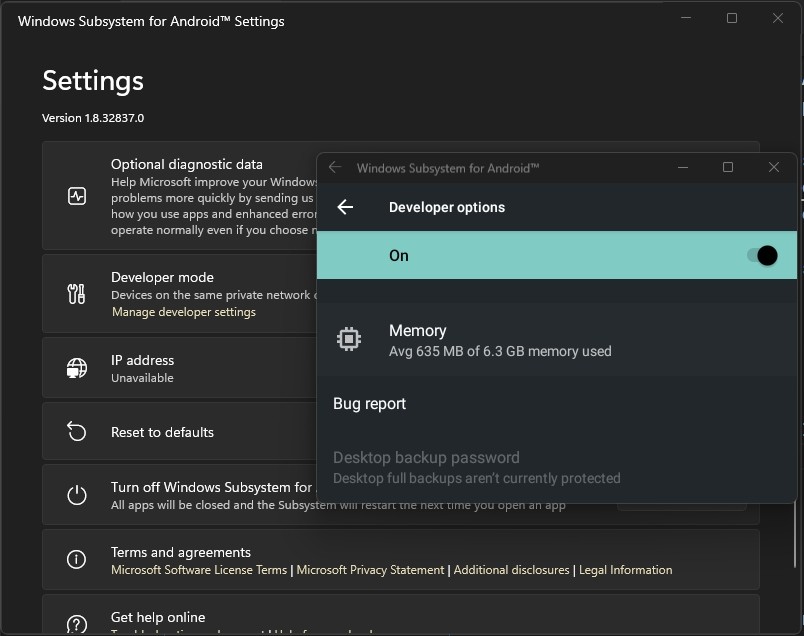Open Manage developer settings link
804x636 pixels.
pos(184,312)
